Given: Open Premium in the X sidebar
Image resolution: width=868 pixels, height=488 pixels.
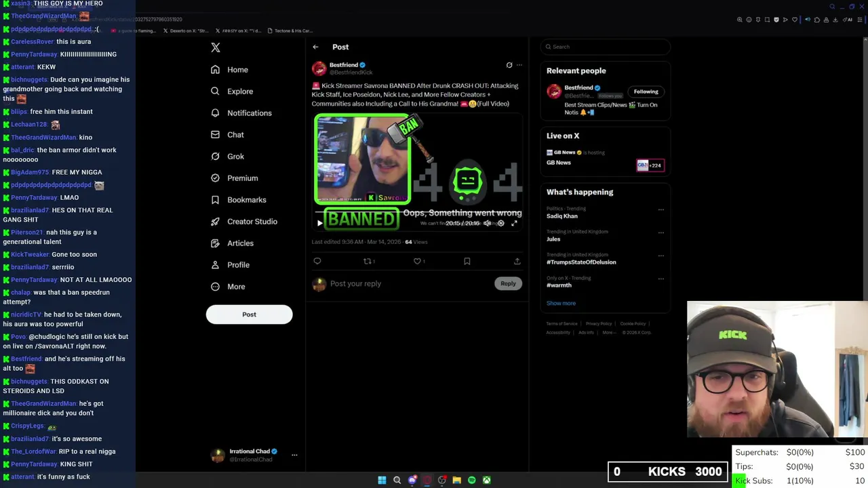Looking at the screenshot, I should pos(234,178).
